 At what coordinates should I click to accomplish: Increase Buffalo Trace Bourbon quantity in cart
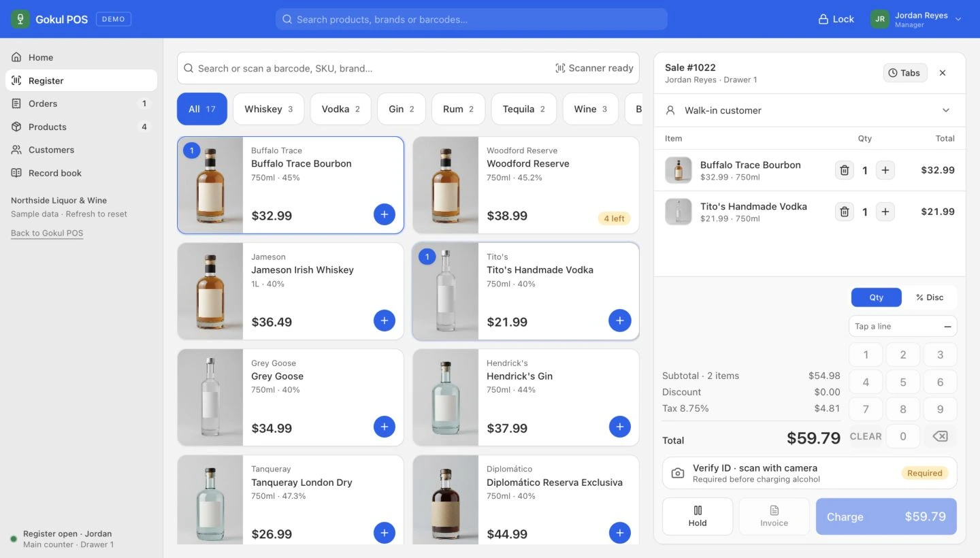coord(885,170)
